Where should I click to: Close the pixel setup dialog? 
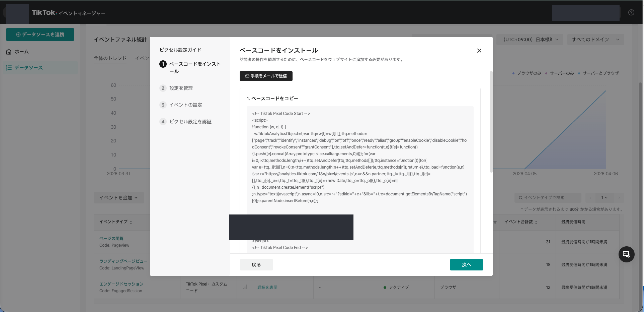479,51
